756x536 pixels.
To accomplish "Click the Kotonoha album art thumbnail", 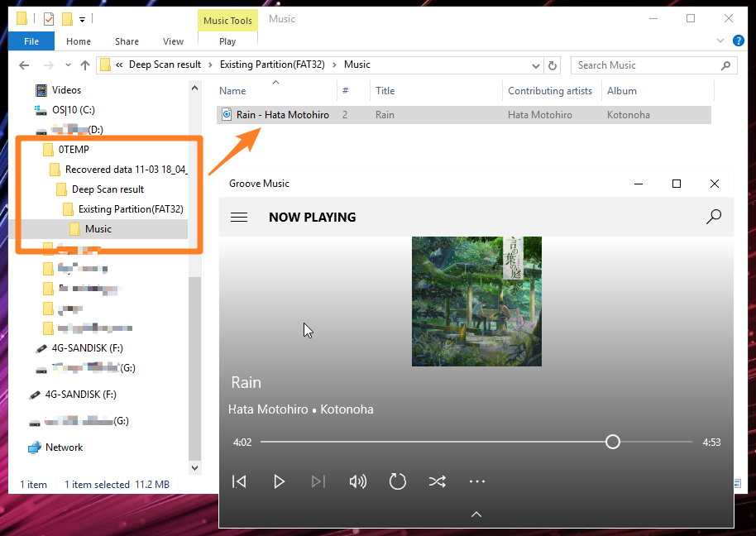I will (x=476, y=301).
